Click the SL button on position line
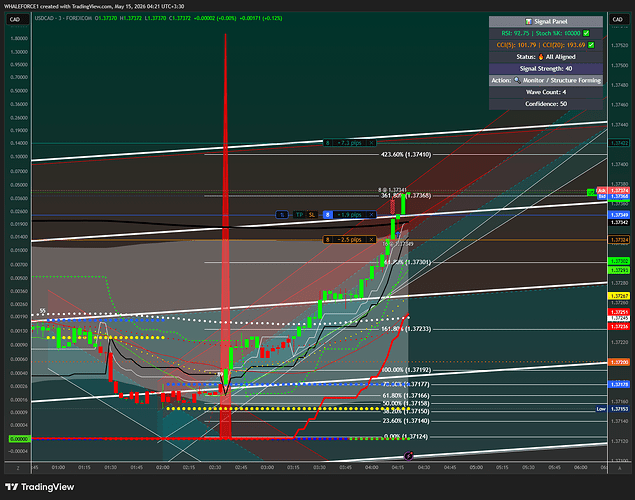The width and height of the screenshot is (635, 500). pos(312,215)
